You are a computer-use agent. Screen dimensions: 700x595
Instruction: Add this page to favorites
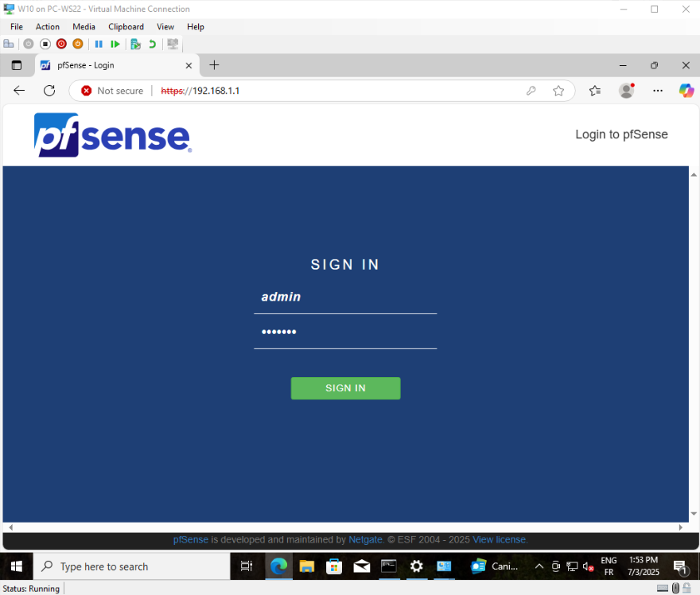point(558,91)
